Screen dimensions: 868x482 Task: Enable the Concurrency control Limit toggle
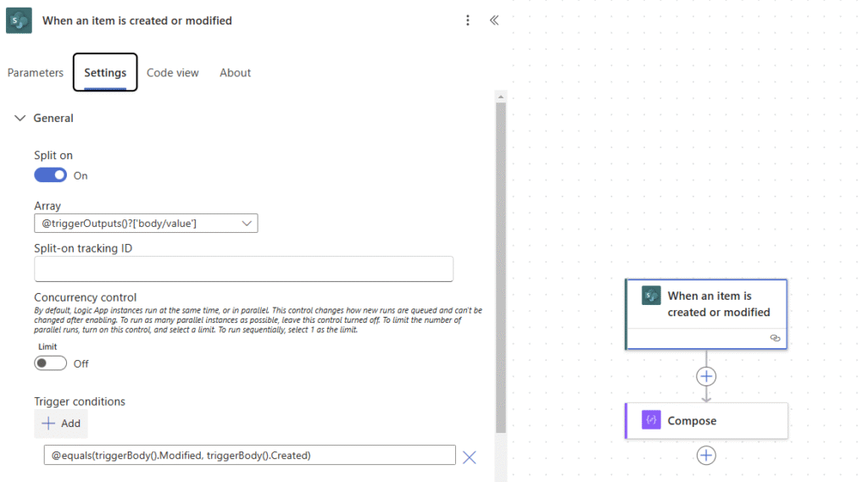pos(50,363)
